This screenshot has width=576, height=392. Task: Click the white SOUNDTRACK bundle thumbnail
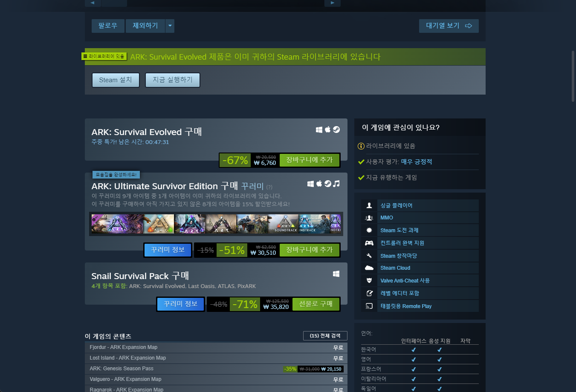(283, 224)
